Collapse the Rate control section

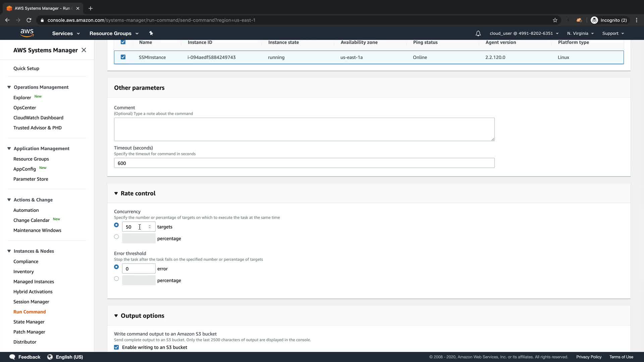tap(116, 193)
